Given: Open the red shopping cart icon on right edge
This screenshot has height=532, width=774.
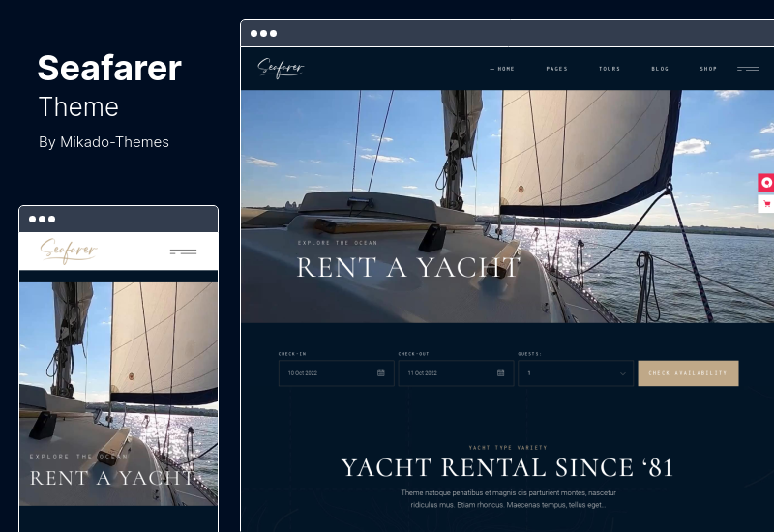Looking at the screenshot, I should (x=766, y=203).
